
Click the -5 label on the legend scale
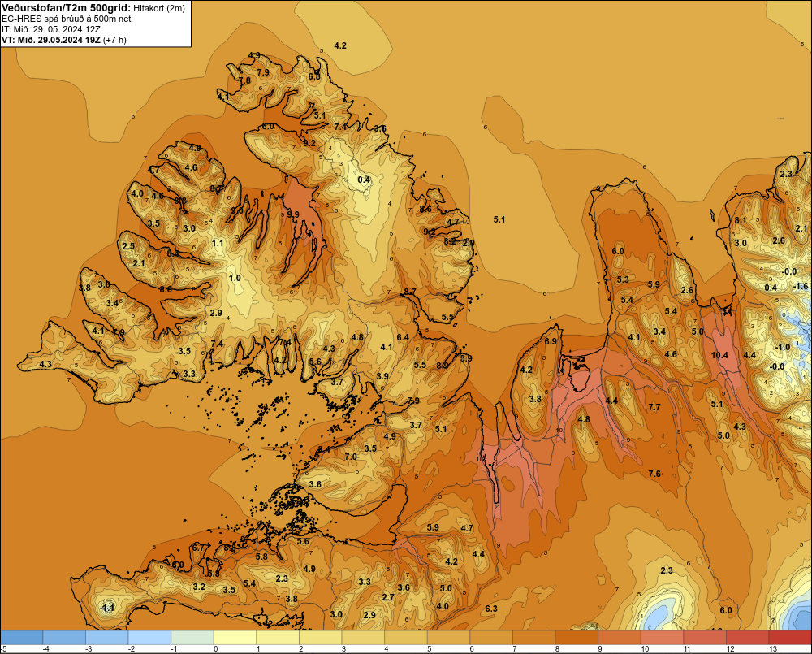click(x=3, y=649)
